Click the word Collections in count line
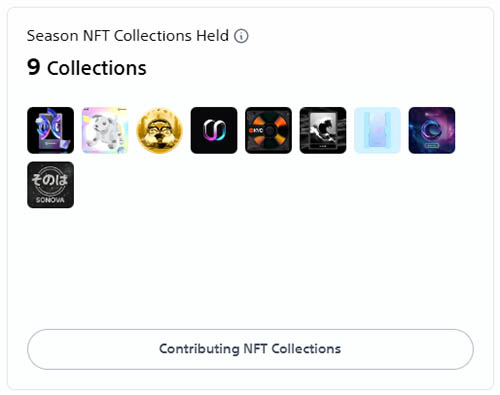 [97, 68]
